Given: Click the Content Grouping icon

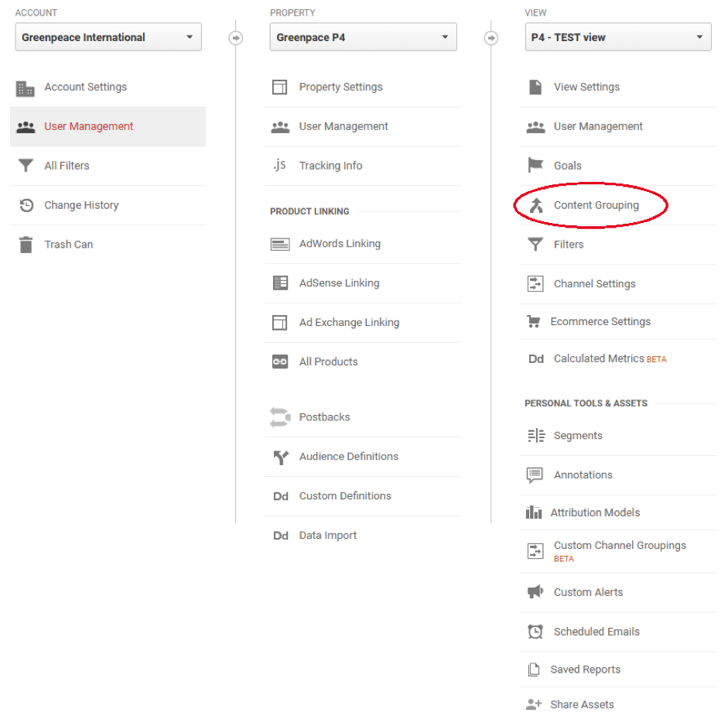Looking at the screenshot, I should coord(536,205).
